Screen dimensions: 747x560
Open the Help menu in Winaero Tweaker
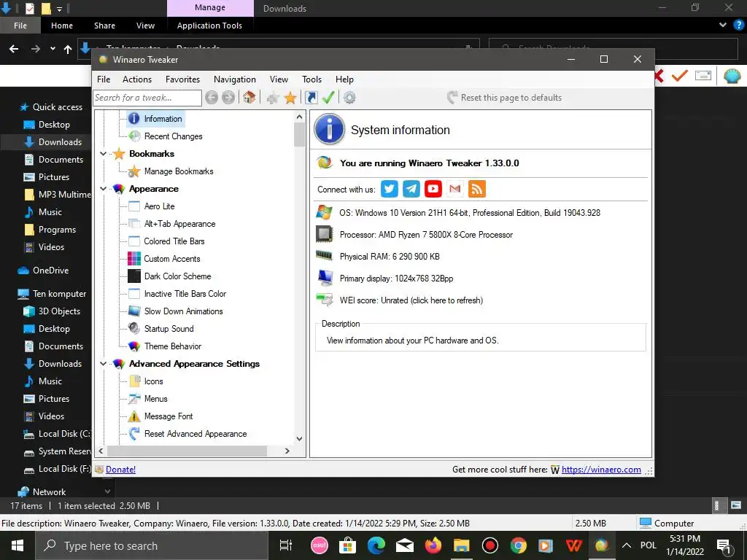click(x=344, y=79)
